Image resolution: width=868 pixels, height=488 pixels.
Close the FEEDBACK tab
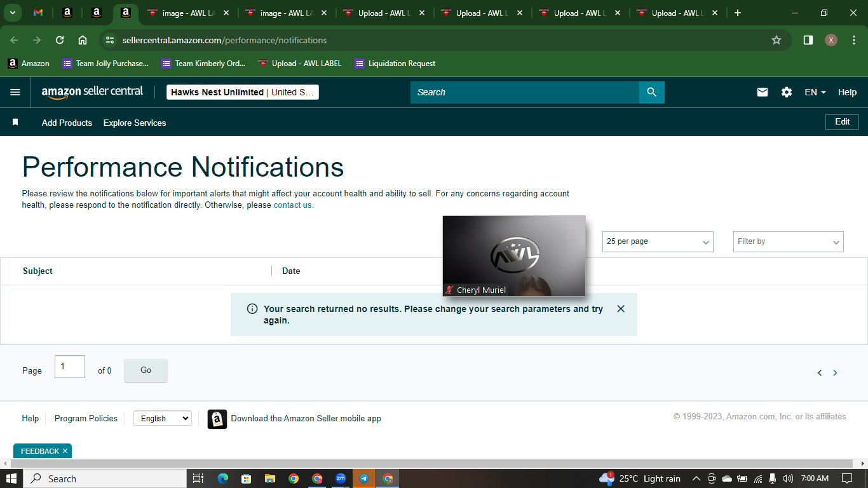65,451
